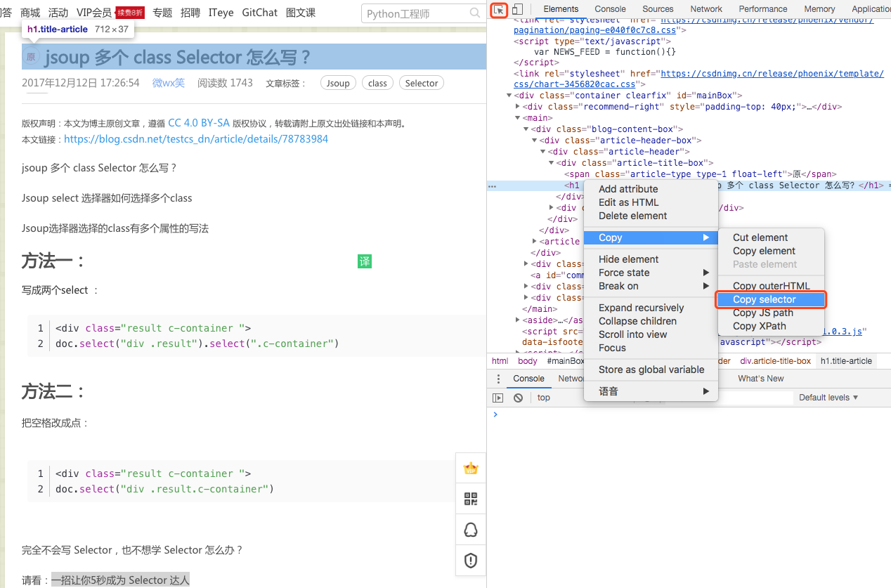Image resolution: width=891 pixels, height=588 pixels.
Task: Click the Jsoup article tag
Action: 338,83
